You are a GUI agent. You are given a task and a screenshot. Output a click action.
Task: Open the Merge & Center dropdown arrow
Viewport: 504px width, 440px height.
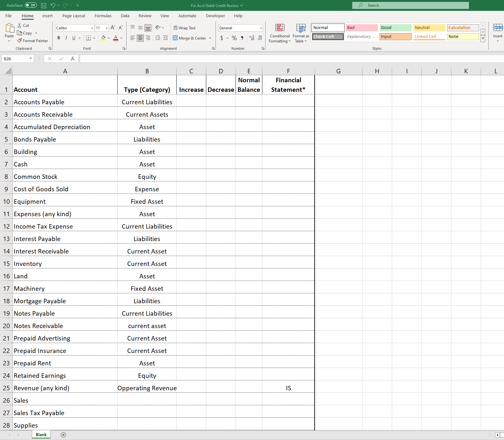(x=210, y=38)
